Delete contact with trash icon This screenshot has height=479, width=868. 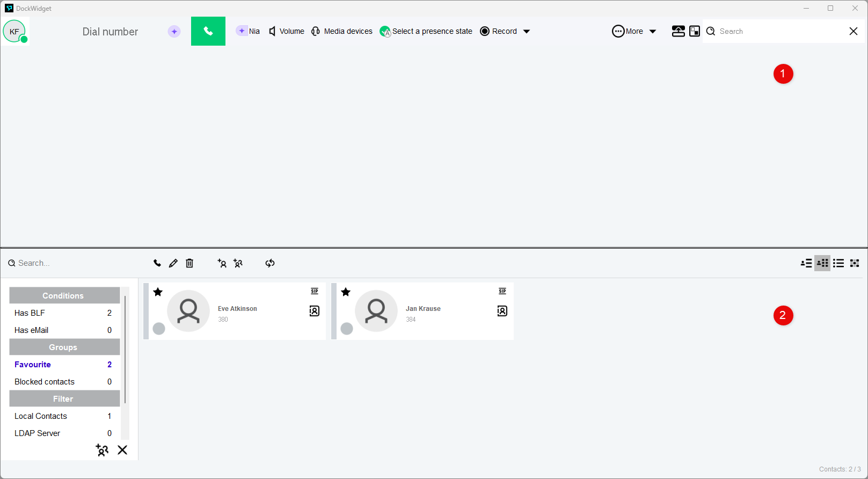point(189,263)
